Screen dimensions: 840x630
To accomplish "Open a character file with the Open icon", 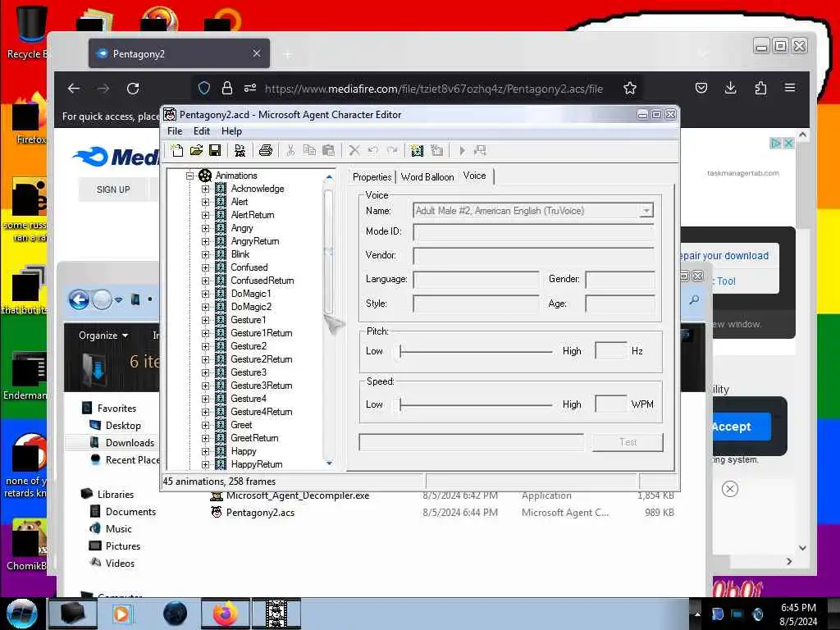I will [196, 151].
